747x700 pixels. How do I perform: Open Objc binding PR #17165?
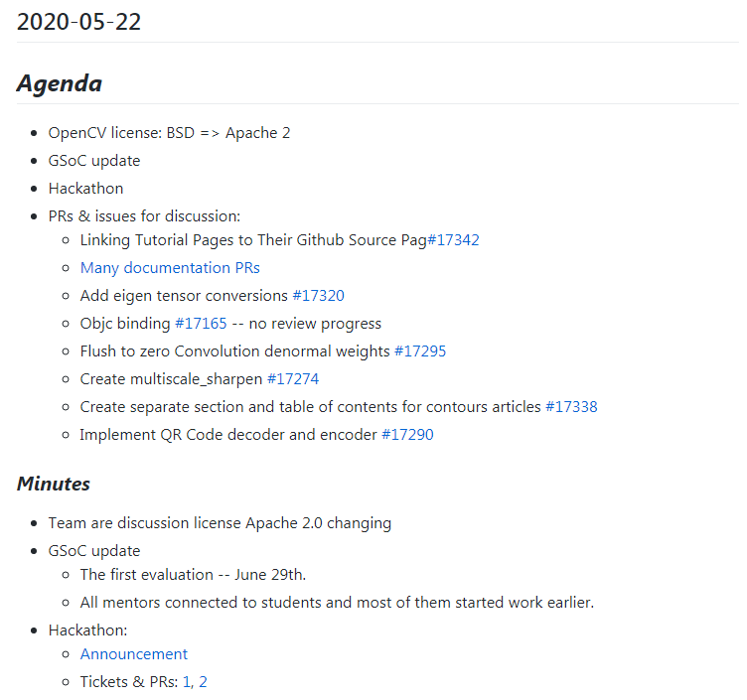201,323
